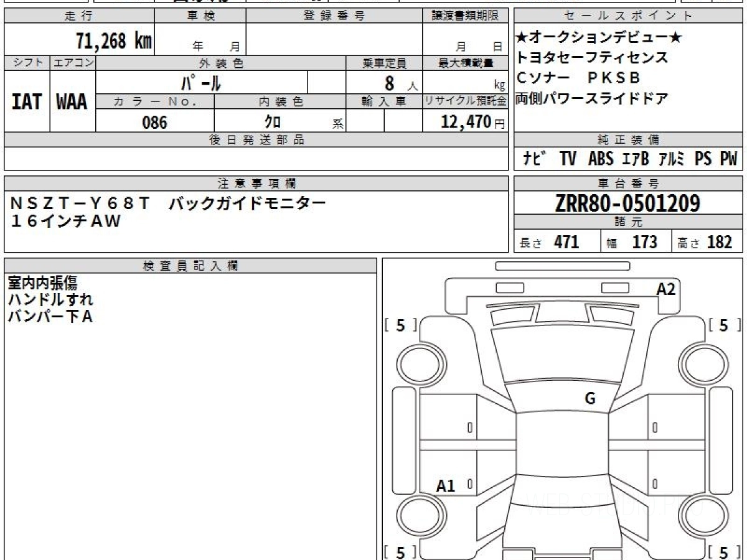Viewport: 747px width, 560px height.
Task: Click the NSZT-Y68T バックガイドモニター note
Action: (x=168, y=203)
